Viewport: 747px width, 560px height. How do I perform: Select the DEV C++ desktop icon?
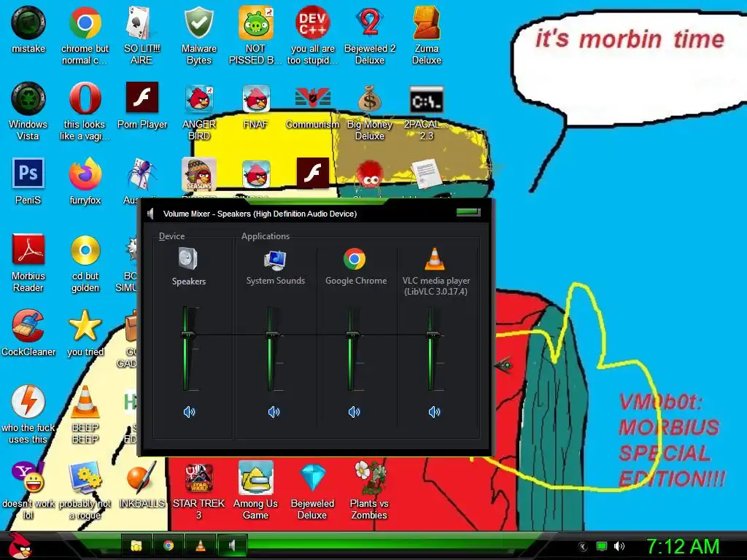pyautogui.click(x=312, y=36)
